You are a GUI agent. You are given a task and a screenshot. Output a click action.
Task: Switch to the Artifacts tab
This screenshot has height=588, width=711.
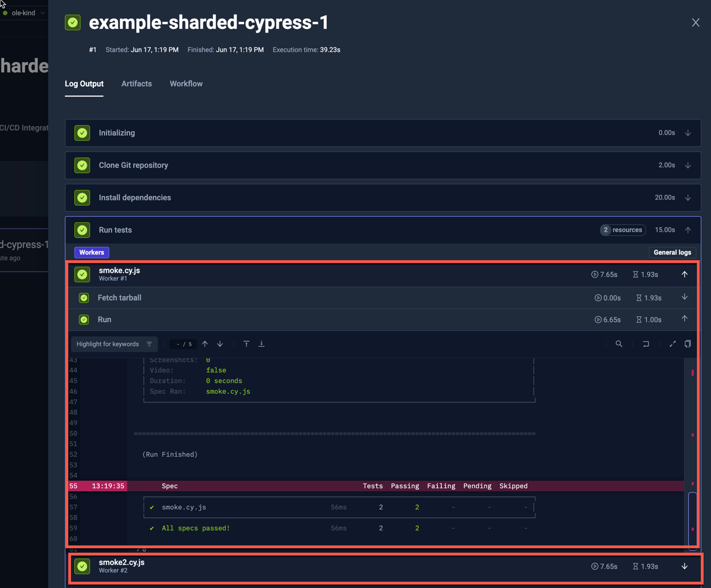(136, 84)
